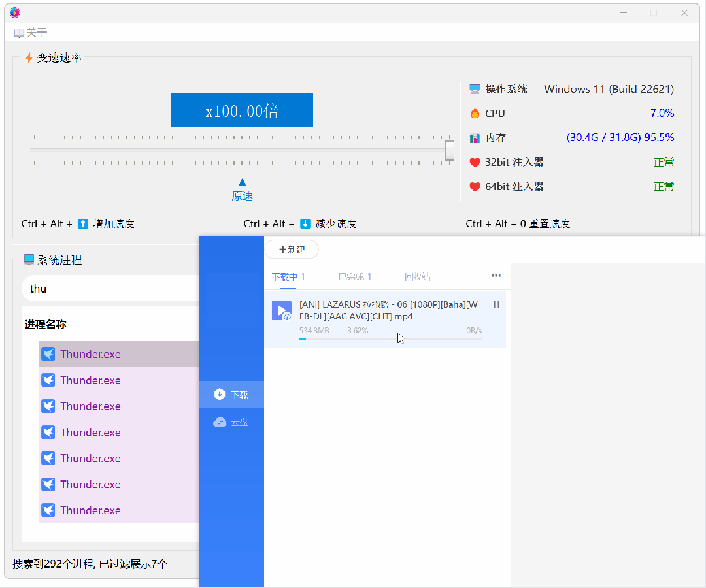Click the 0B/s download speed text
This screenshot has width=706, height=588.
474,330
